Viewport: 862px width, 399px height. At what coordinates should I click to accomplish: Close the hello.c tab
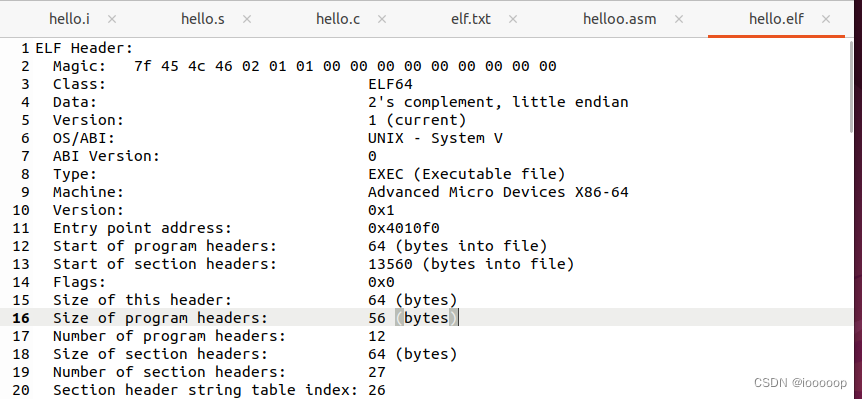[382, 19]
